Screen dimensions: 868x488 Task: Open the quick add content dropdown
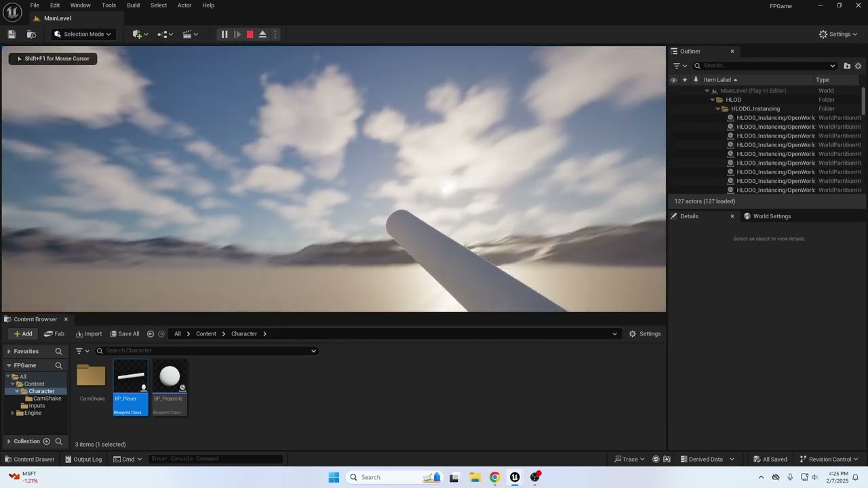coord(140,35)
